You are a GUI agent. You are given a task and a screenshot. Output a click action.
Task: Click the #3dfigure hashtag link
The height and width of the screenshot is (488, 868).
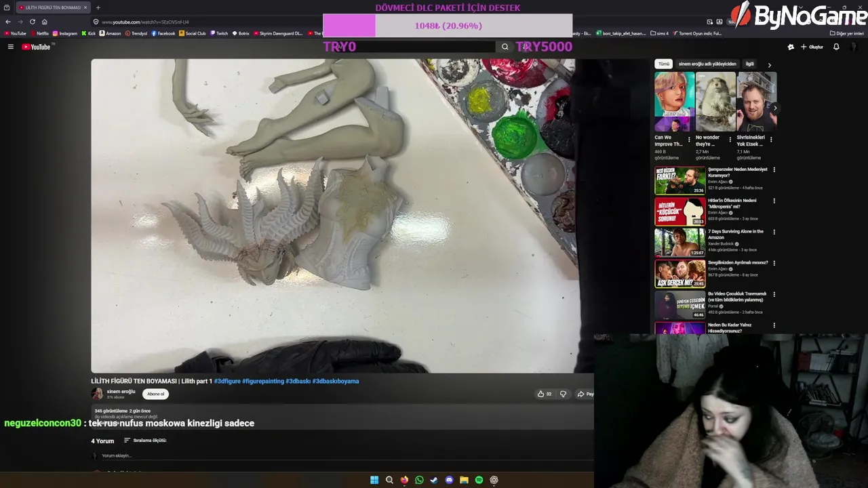click(227, 381)
